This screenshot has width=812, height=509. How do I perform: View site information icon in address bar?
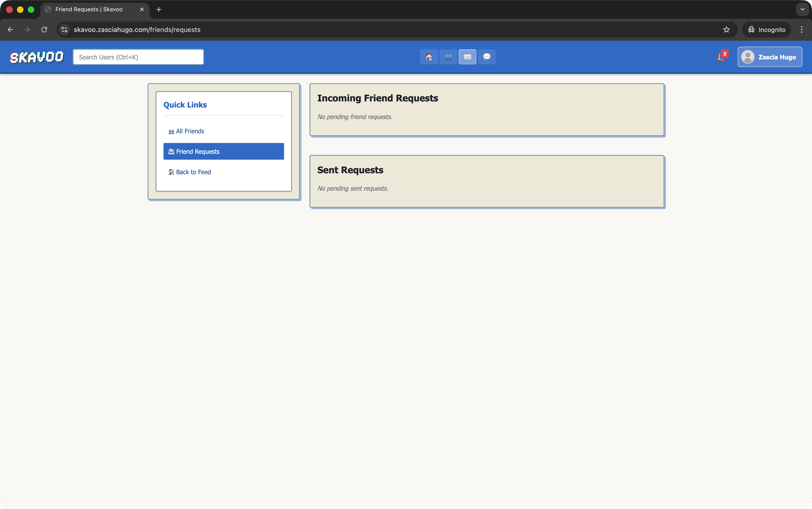[x=65, y=30]
